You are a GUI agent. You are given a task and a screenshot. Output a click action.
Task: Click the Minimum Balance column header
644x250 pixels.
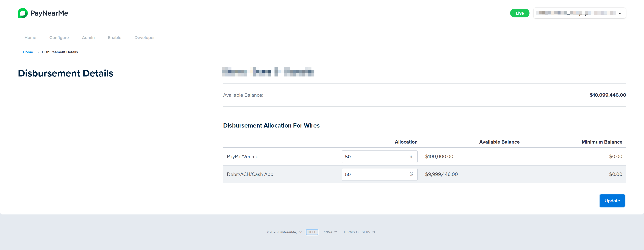coord(602,142)
